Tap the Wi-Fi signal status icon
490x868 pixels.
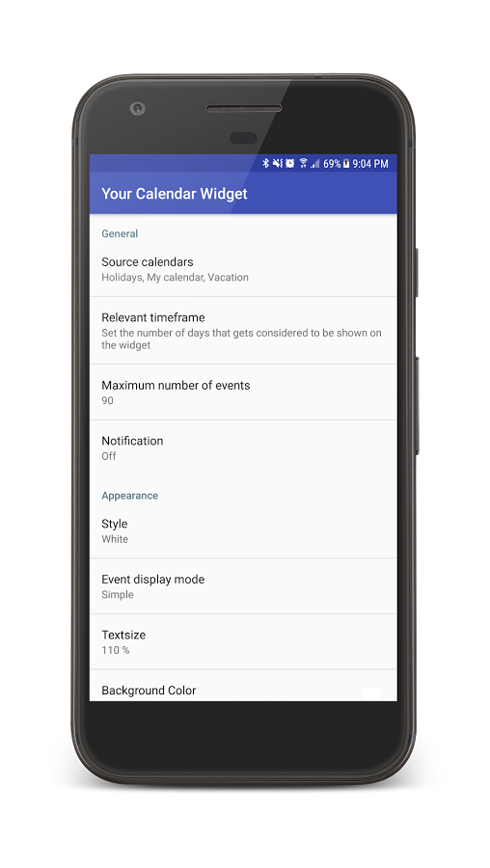(304, 163)
